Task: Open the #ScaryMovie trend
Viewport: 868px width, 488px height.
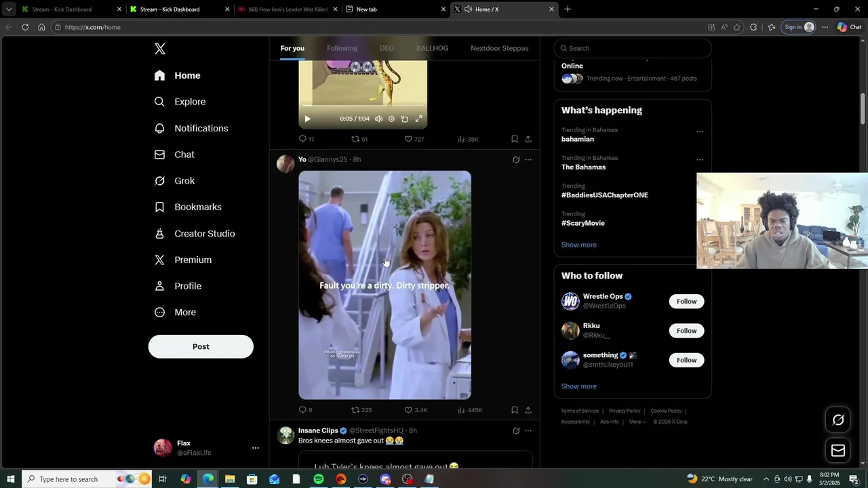Action: (x=583, y=223)
